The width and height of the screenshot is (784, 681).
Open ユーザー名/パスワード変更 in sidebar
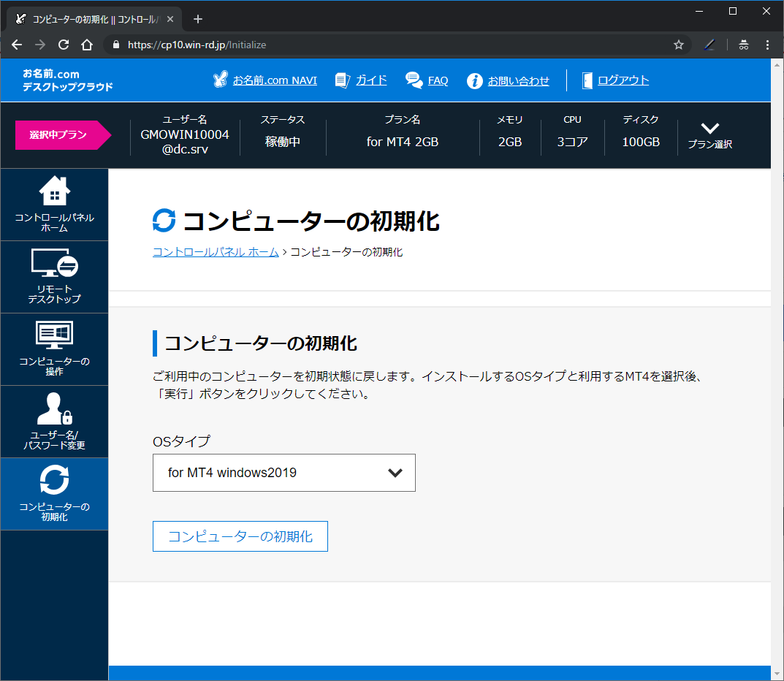(55, 422)
